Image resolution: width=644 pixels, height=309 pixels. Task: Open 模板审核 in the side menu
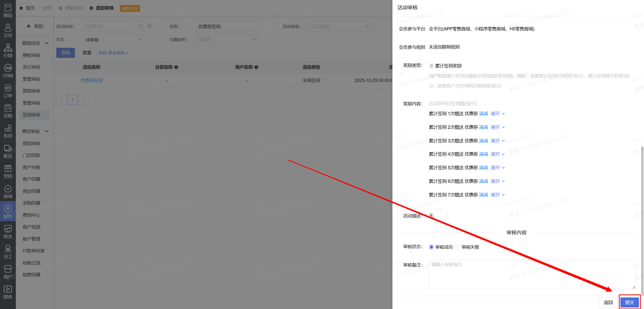click(31, 55)
